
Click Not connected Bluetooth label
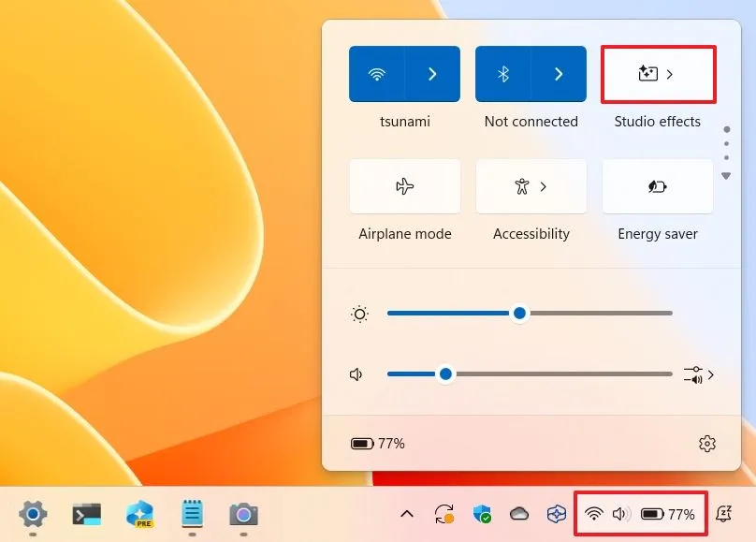(531, 121)
